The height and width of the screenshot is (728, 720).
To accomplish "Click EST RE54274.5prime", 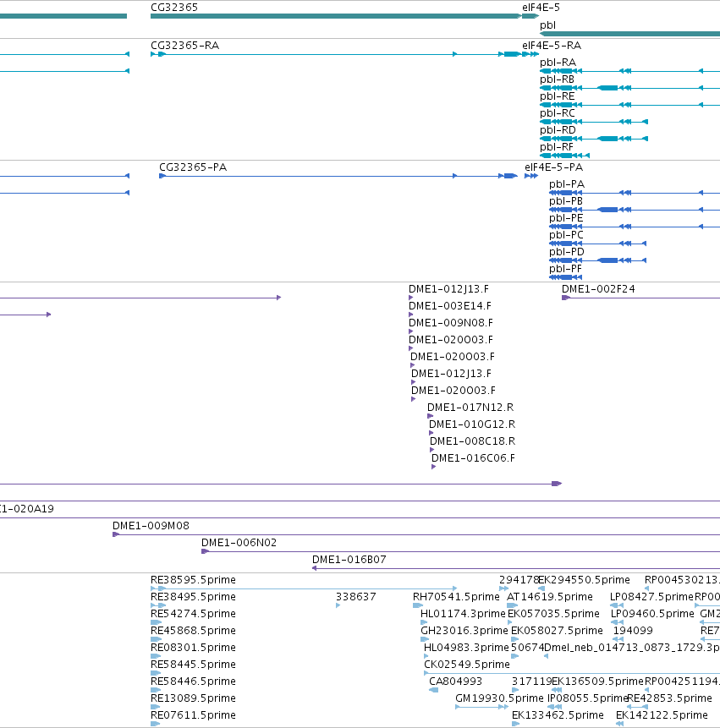I will click(x=193, y=614).
